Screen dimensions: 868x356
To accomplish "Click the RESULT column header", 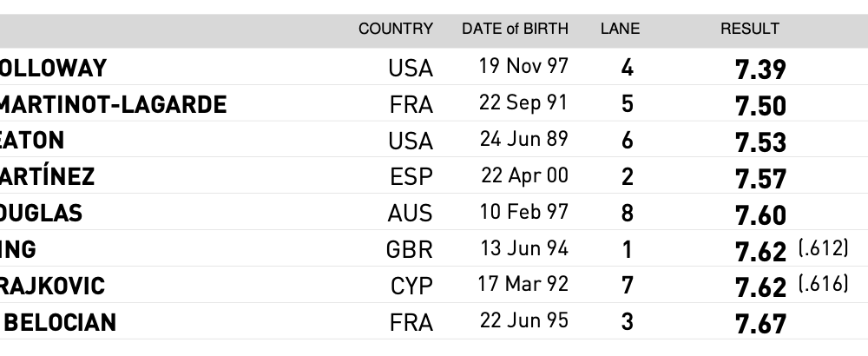I will 750,29.
